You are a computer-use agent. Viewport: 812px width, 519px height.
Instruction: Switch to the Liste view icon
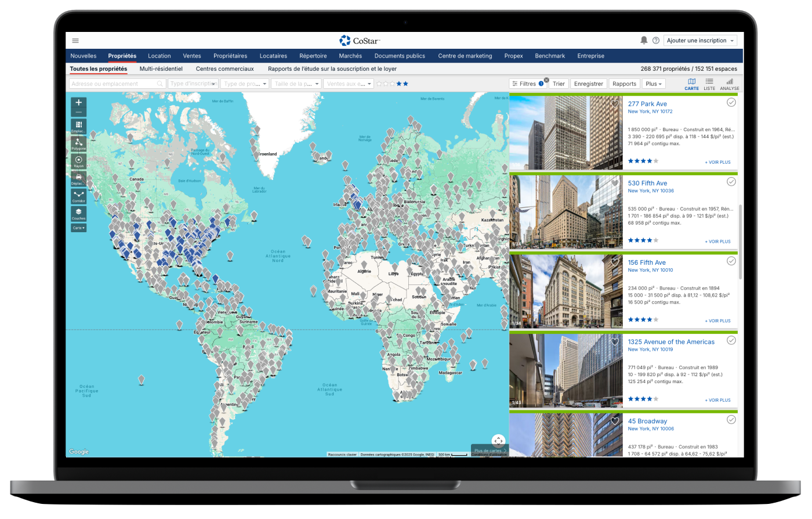[709, 84]
